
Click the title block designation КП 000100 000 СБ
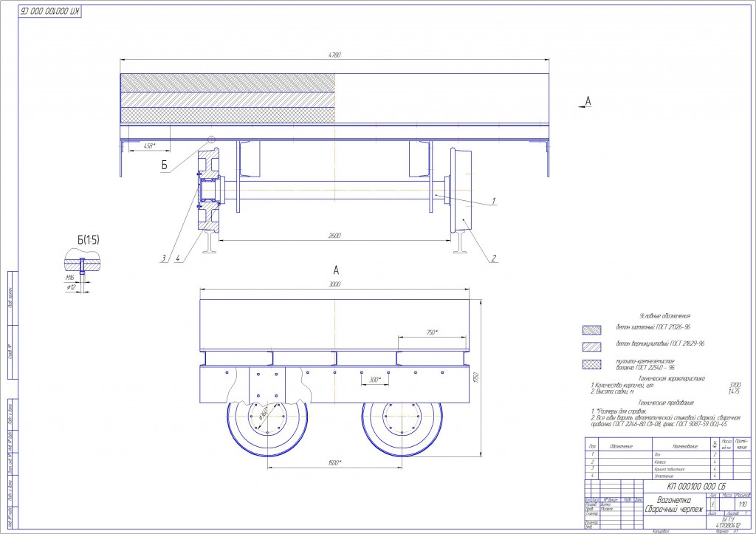coord(695,487)
